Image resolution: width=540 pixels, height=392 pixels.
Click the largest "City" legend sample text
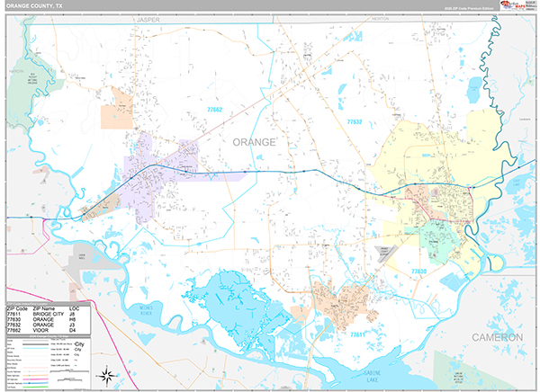79,344
